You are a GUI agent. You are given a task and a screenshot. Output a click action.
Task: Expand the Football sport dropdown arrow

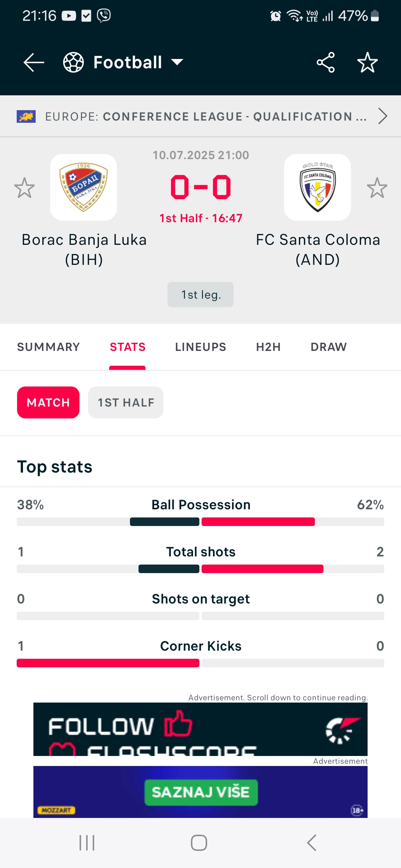click(177, 62)
